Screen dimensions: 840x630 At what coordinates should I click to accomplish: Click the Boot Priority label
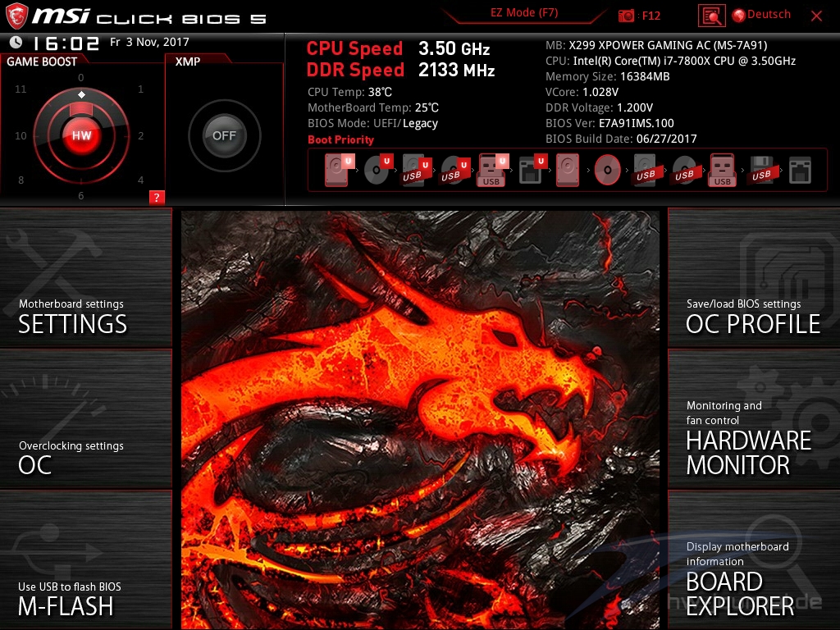coord(340,139)
